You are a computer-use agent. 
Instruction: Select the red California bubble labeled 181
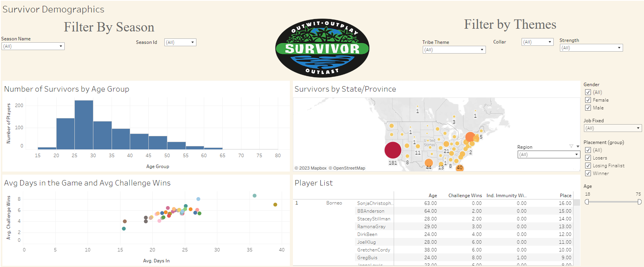(x=393, y=150)
